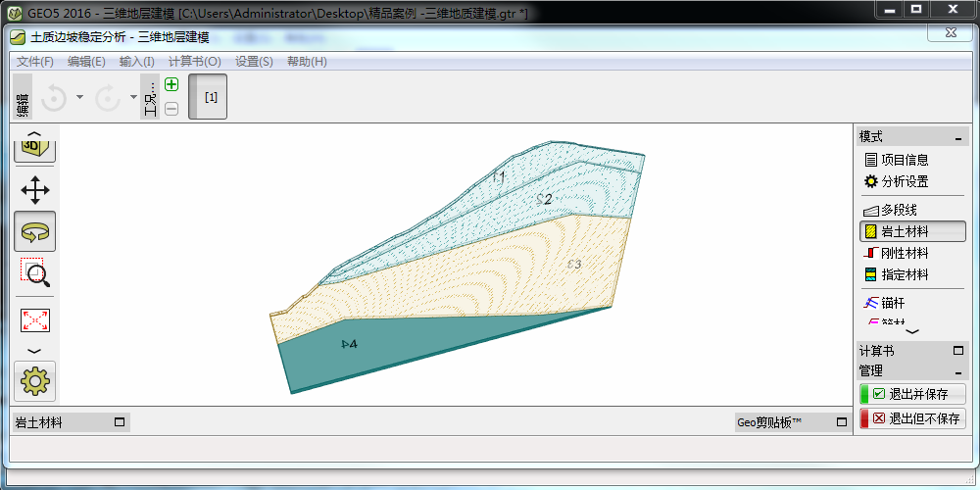Open the 计算书(O) menu
The height and width of the screenshot is (490, 980).
194,62
